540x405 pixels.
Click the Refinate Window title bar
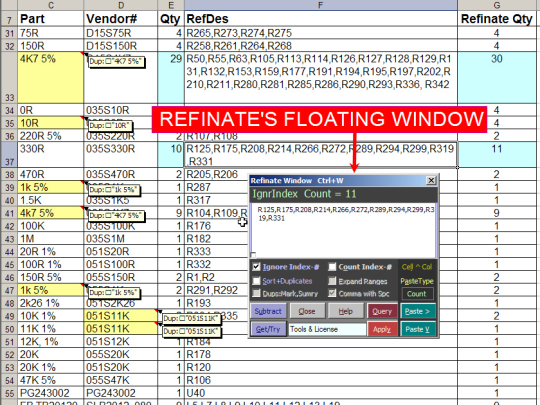point(338,180)
